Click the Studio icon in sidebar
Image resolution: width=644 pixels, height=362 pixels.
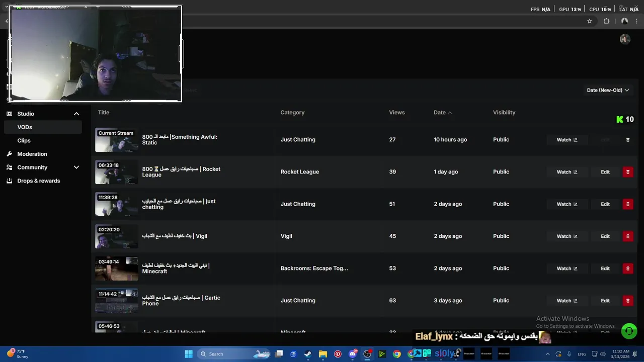tap(9, 114)
